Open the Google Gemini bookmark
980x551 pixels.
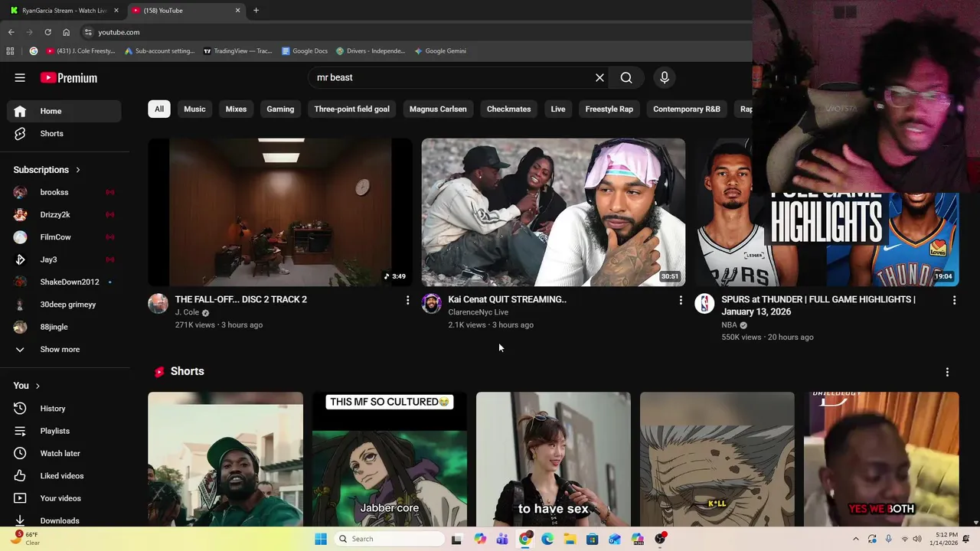[x=440, y=51]
